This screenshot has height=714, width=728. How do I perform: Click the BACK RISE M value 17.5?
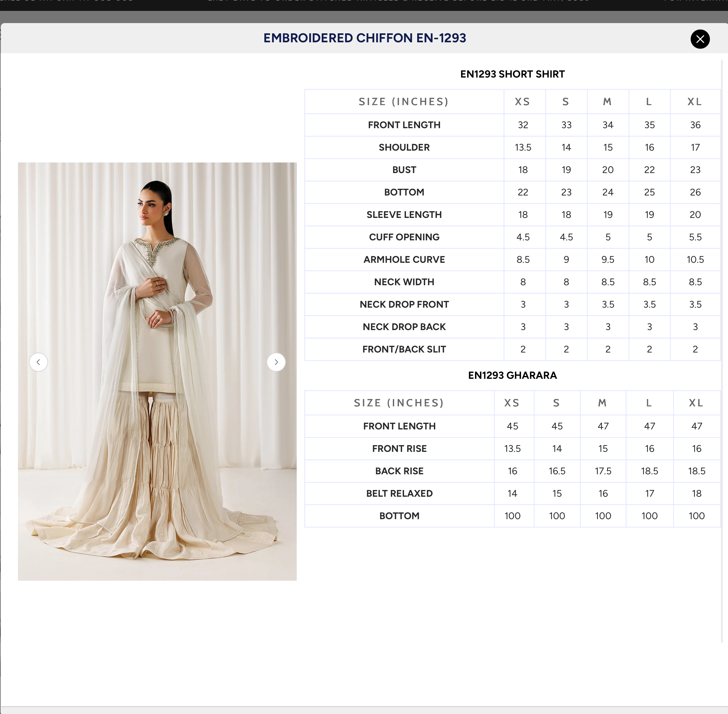(x=603, y=471)
